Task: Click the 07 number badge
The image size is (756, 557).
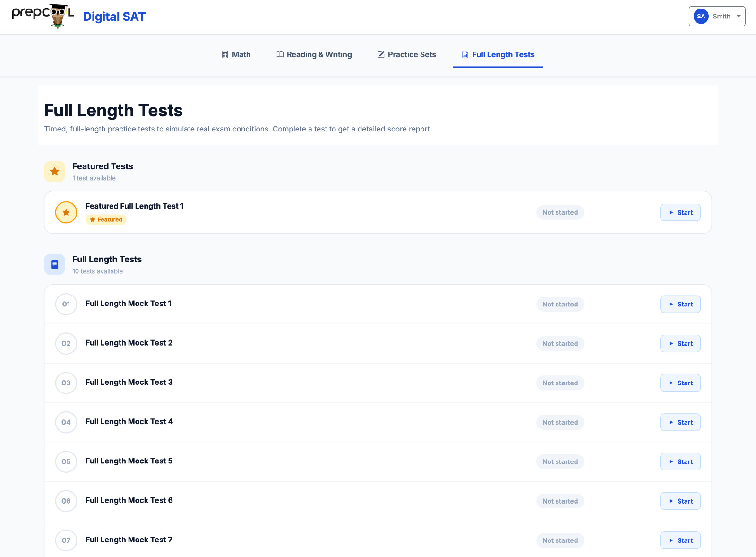Action: point(66,540)
